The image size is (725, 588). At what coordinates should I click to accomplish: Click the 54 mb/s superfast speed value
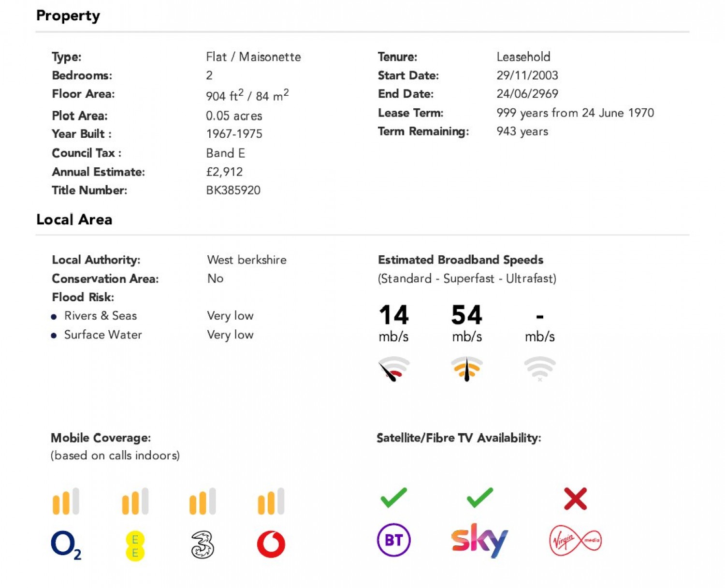pos(466,315)
